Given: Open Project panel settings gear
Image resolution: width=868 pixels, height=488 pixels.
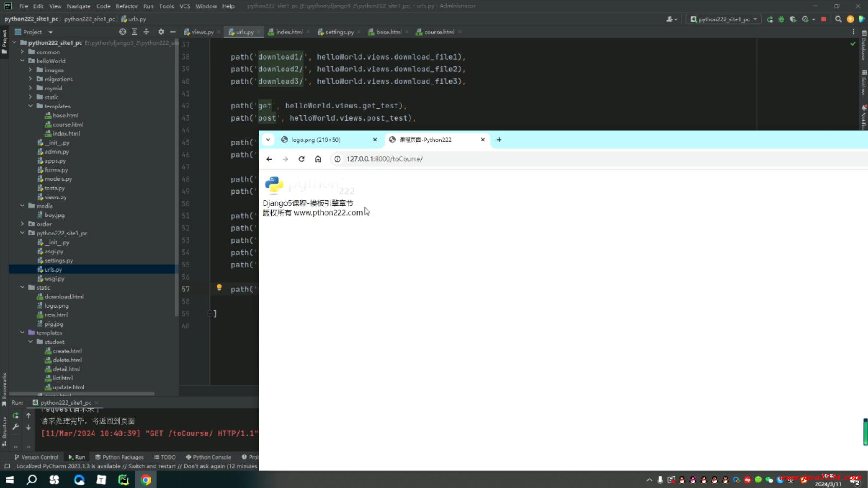Looking at the screenshot, I should tap(161, 32).
